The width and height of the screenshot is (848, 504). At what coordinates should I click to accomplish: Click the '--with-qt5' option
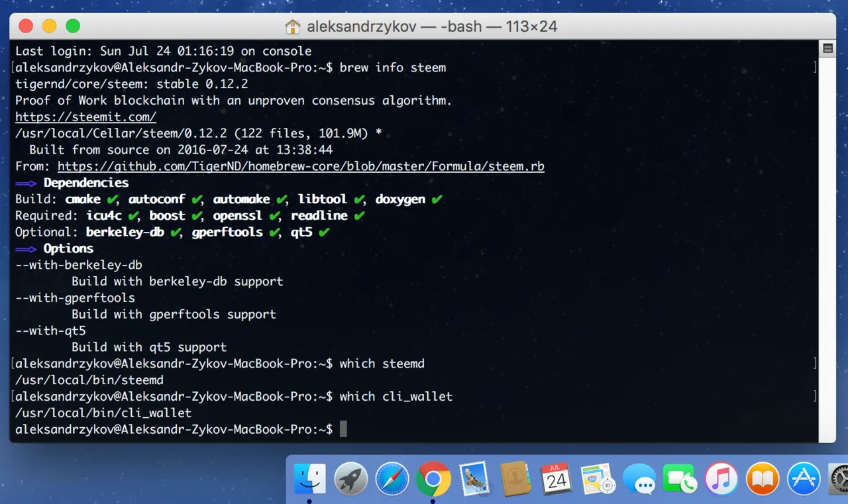tap(50, 331)
